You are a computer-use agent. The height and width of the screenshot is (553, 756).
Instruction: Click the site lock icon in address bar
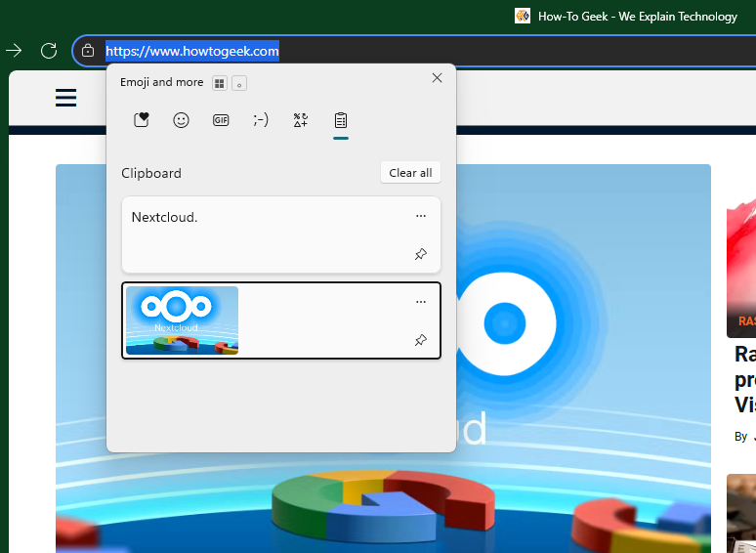(x=88, y=51)
